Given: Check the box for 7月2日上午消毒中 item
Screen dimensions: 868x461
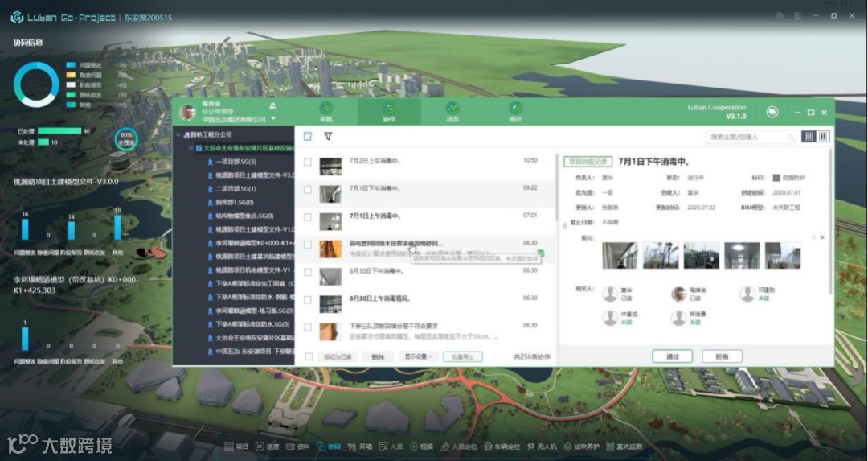Looking at the screenshot, I should pyautogui.click(x=308, y=163).
